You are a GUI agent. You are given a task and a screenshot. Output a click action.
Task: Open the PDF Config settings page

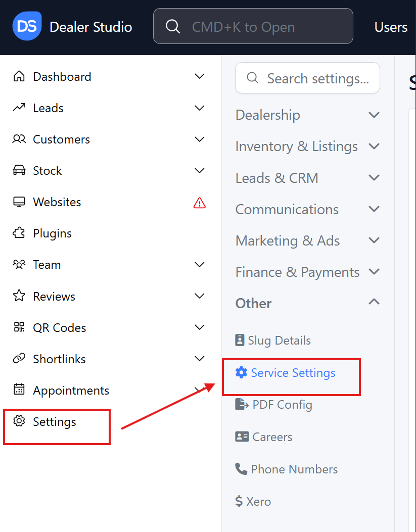[282, 405]
